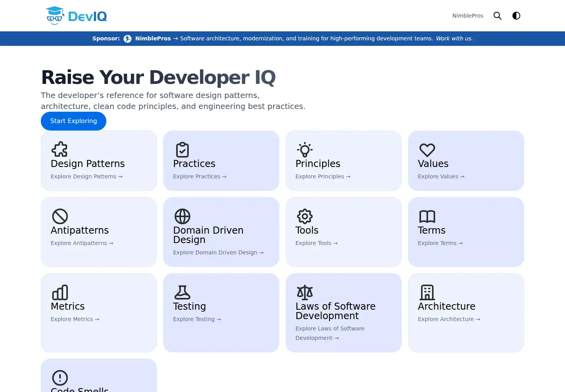Toggle the dark/light theme switch

point(516,16)
